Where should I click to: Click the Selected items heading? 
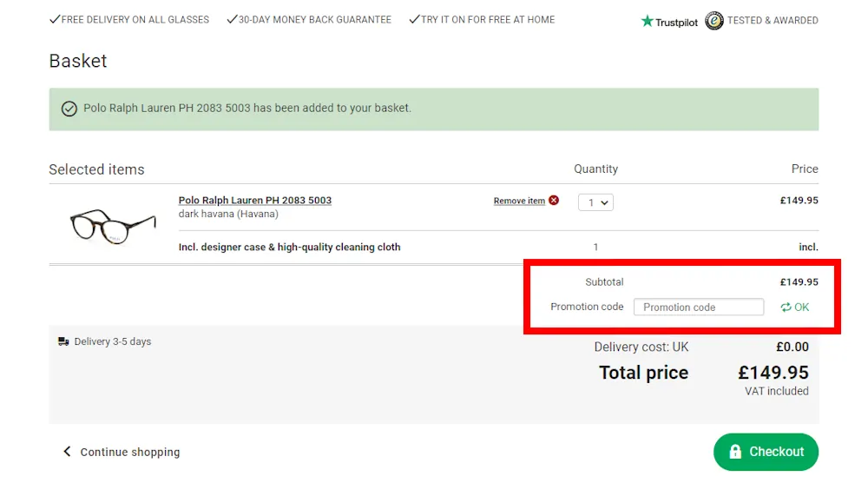pyautogui.click(x=96, y=169)
